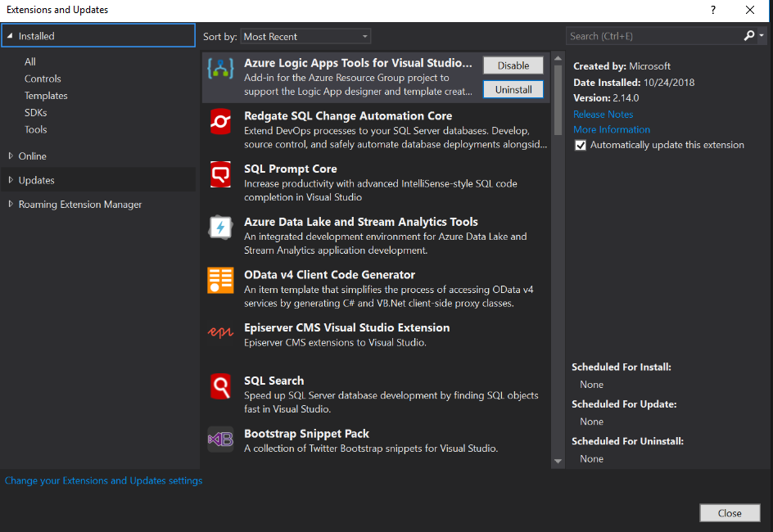Image resolution: width=773 pixels, height=532 pixels.
Task: Click the OData v4 Client Code Generator icon
Action: (x=220, y=280)
